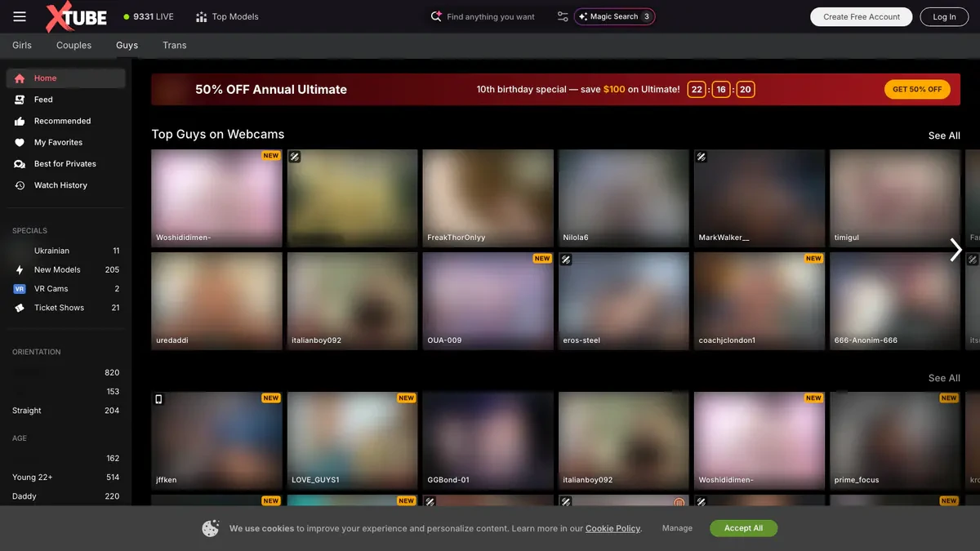Show next Top Guys with right arrow
980x551 pixels.
(955, 250)
